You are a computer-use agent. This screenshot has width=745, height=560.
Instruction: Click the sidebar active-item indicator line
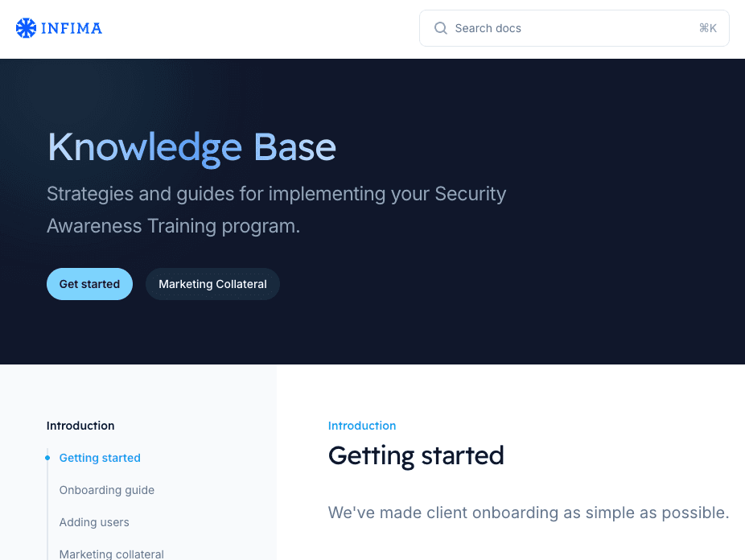(49, 507)
